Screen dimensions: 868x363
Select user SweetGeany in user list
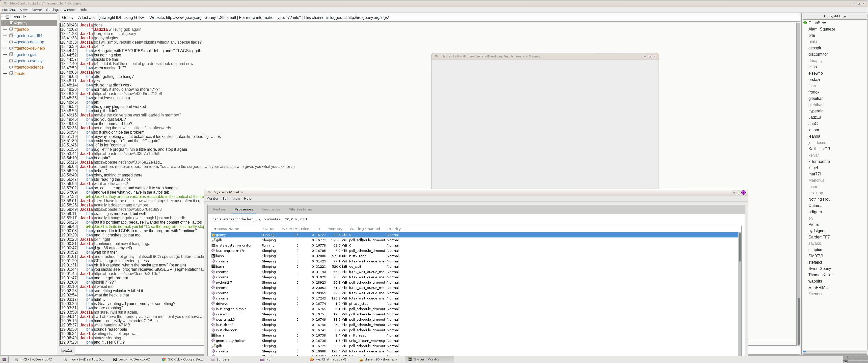pyautogui.click(x=819, y=269)
